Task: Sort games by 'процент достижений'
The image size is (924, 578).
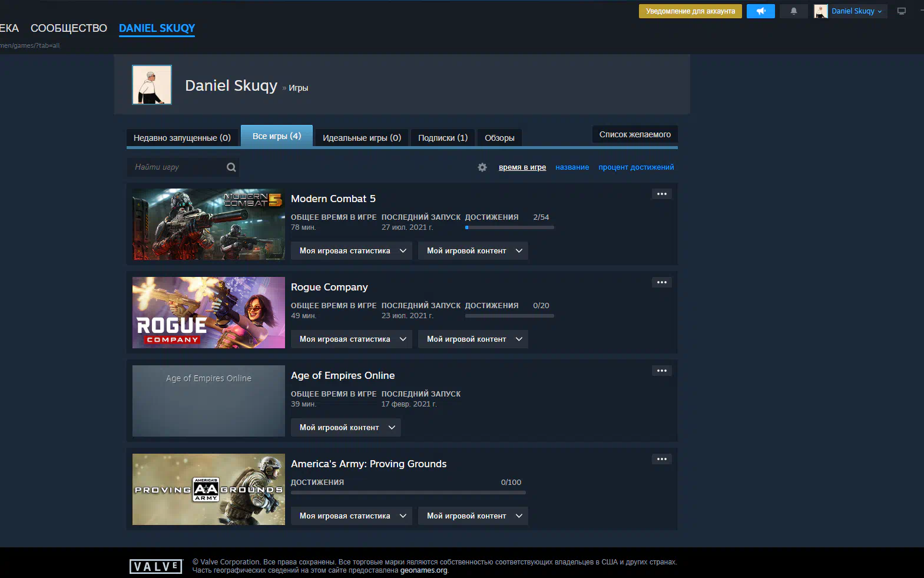Action: [636, 167]
